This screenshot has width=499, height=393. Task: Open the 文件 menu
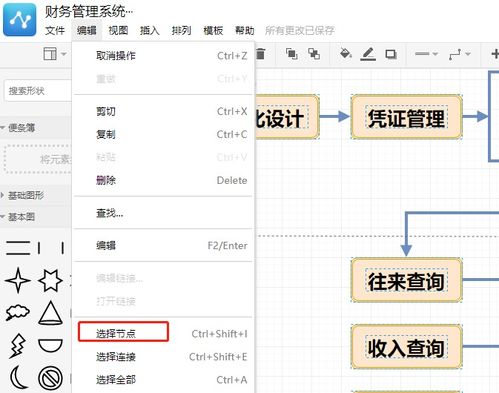pyautogui.click(x=55, y=31)
